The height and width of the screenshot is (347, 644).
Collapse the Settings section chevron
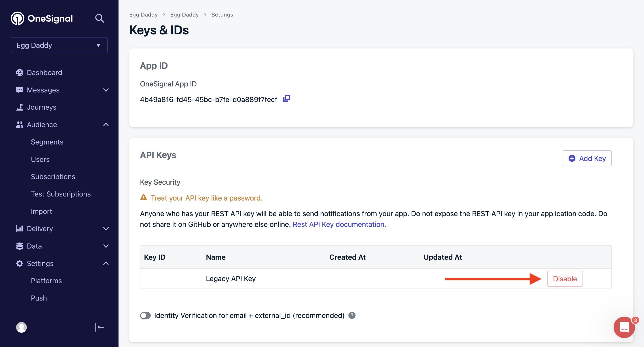click(106, 263)
